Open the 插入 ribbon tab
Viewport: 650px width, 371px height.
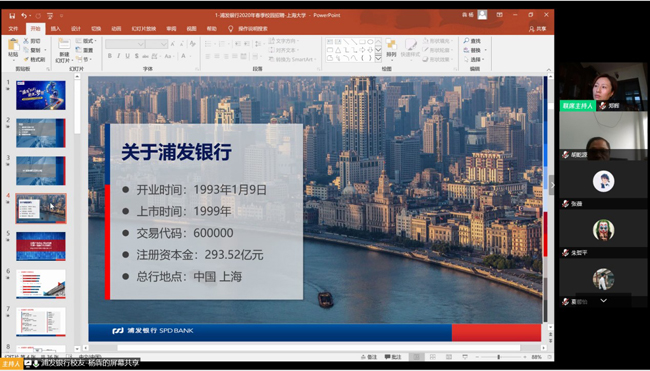(x=56, y=29)
